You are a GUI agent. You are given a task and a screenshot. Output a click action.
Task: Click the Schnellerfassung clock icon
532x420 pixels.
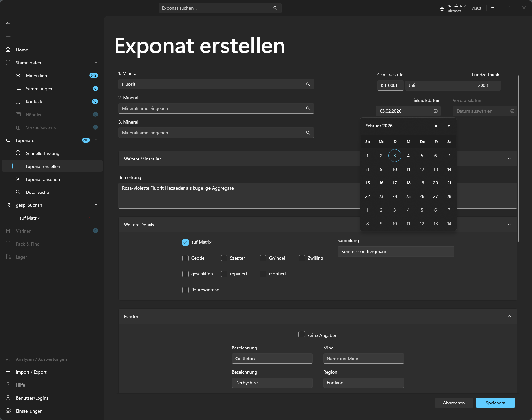click(x=18, y=153)
